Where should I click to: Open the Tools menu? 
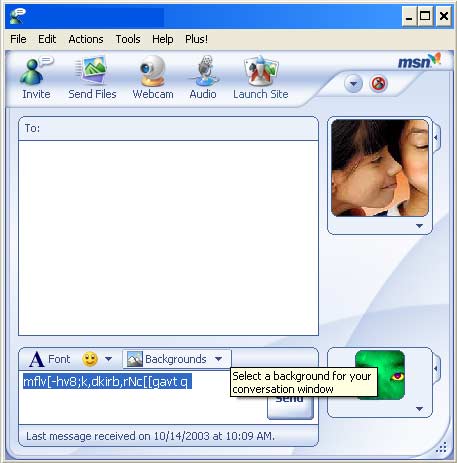[x=128, y=39]
